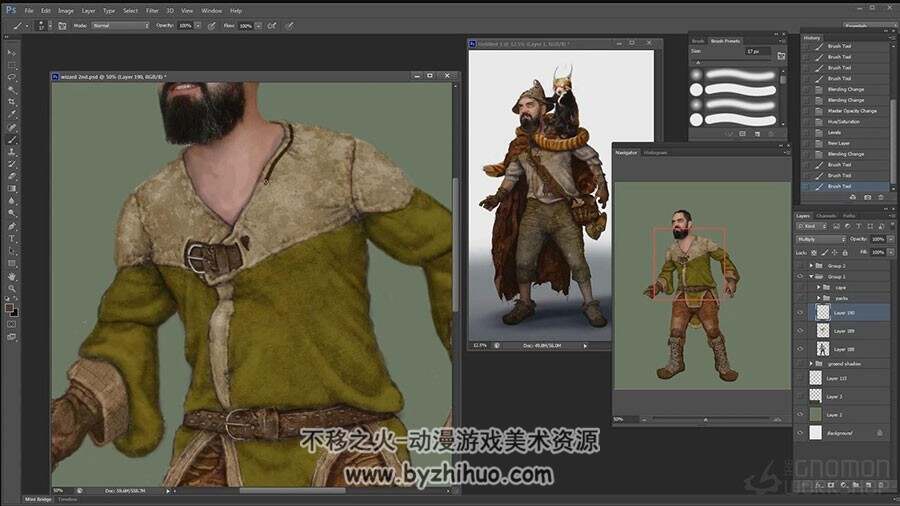Hide Layer 189 visibility eye

[800, 331]
